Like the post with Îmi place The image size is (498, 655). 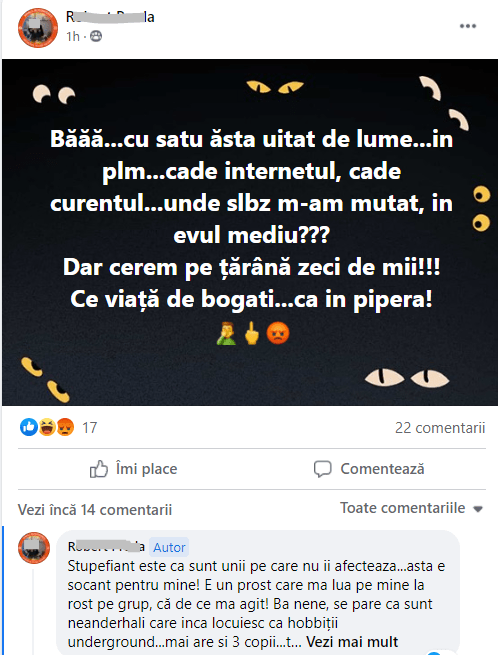(133, 469)
